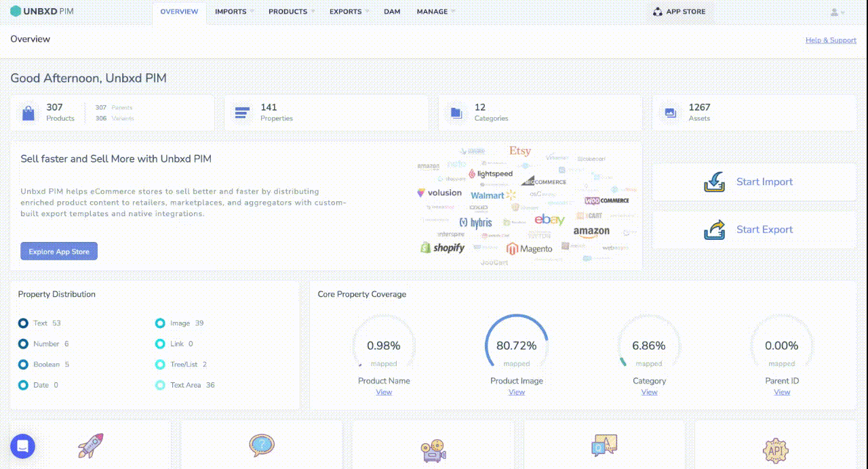This screenshot has height=469, width=868.
Task: Click the eBay logo
Action: [549, 220]
